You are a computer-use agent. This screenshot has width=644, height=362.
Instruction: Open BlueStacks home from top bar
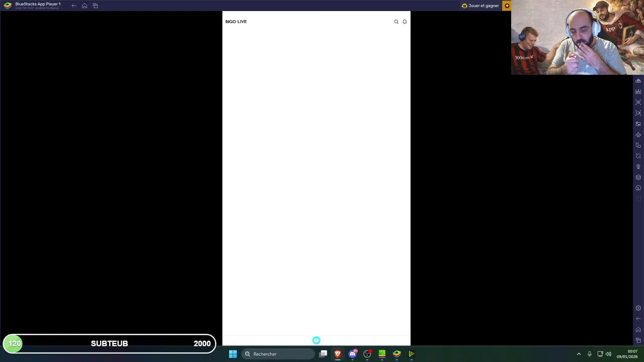[x=85, y=6]
